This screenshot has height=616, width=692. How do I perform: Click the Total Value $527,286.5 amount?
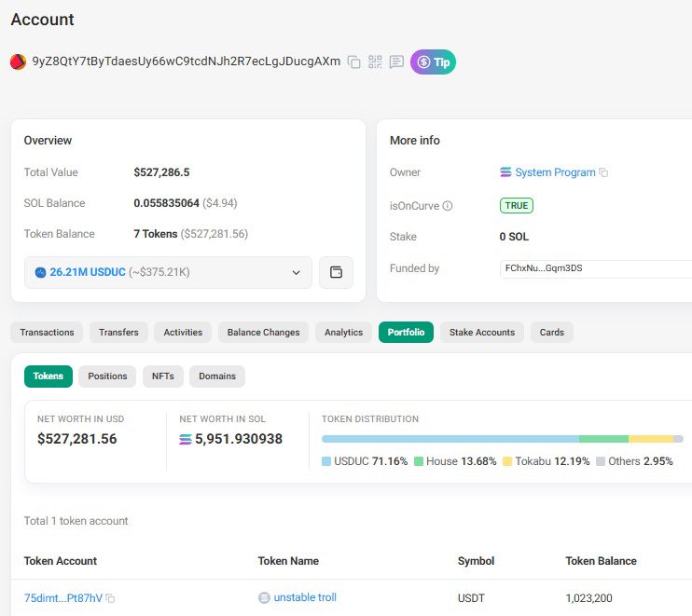(x=161, y=172)
